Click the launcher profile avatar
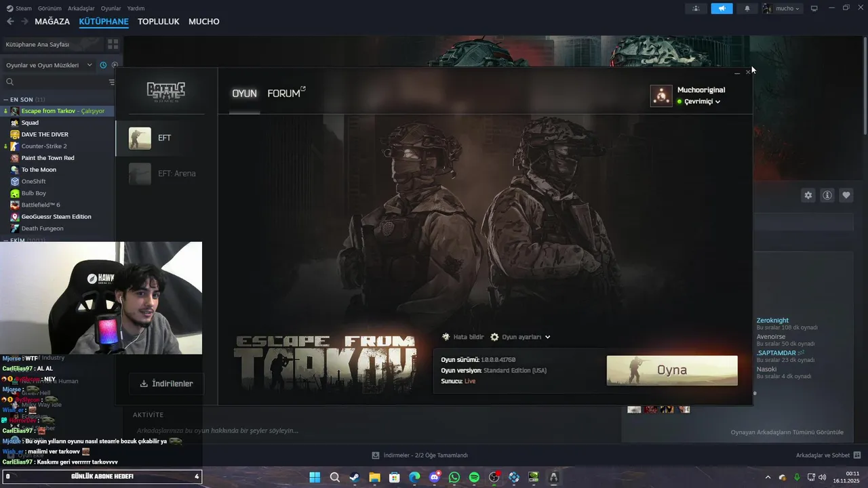 pos(661,96)
